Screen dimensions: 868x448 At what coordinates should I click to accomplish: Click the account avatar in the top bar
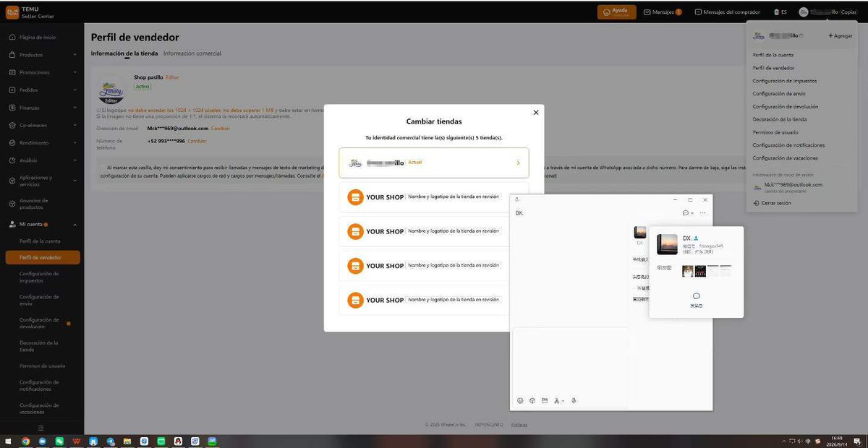click(x=804, y=12)
